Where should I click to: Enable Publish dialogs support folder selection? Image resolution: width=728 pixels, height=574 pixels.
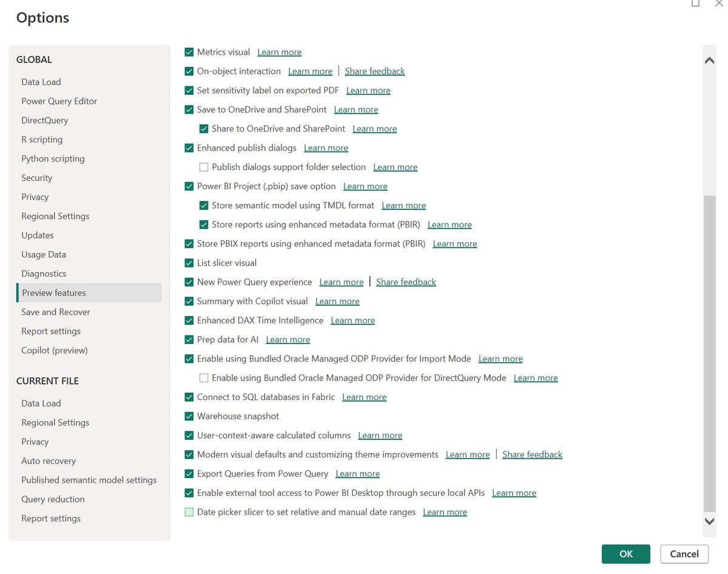click(204, 167)
